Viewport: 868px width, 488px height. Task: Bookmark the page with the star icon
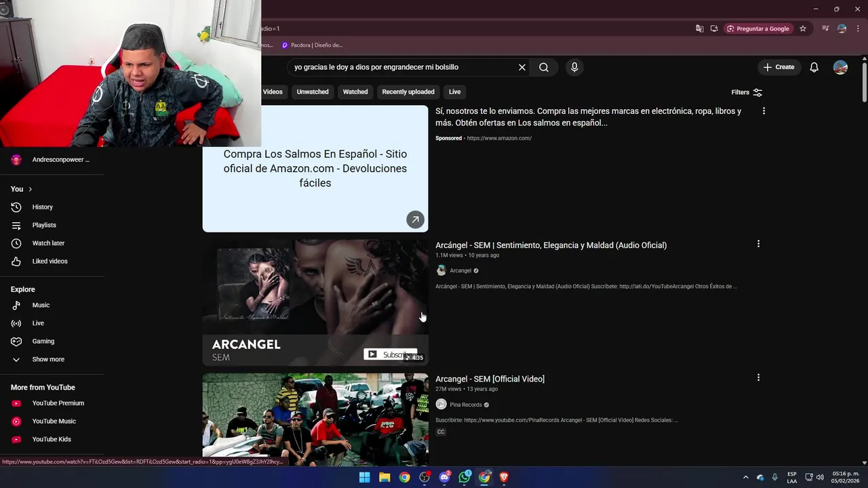(803, 28)
